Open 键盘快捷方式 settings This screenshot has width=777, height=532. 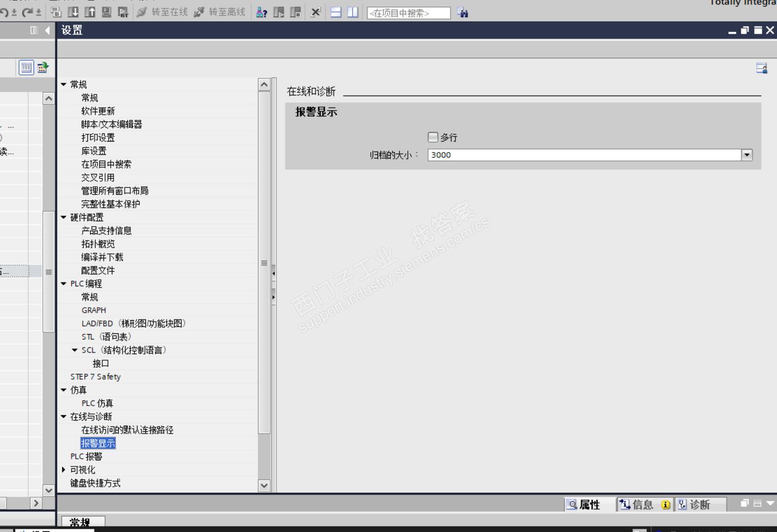click(x=95, y=483)
